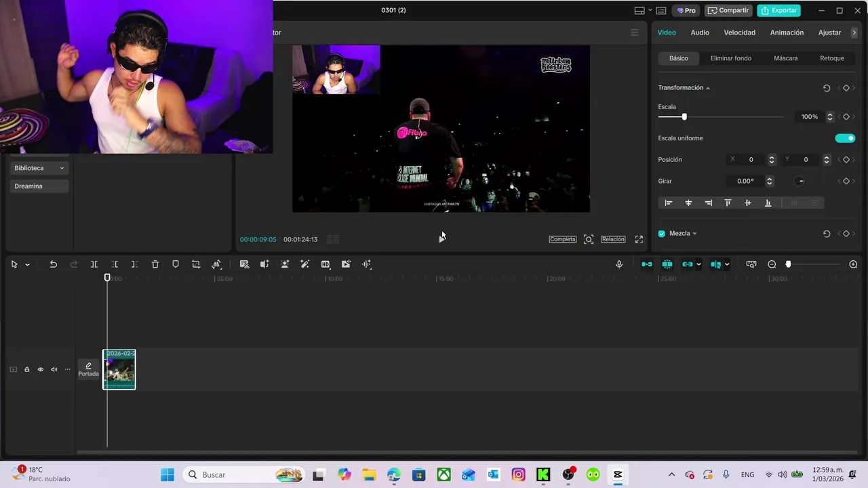
Task: Open the auto captions toolbar icon
Action: pos(244,264)
